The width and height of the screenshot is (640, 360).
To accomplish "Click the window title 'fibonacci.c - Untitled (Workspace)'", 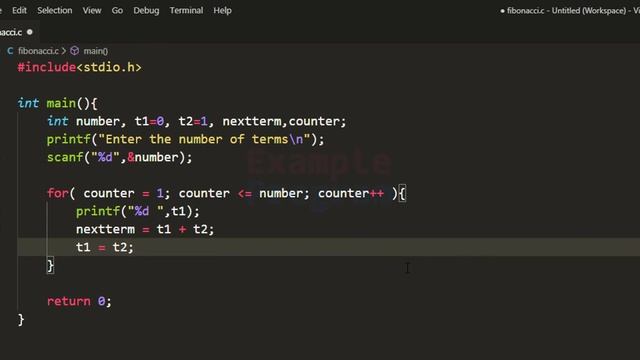I will click(x=566, y=11).
